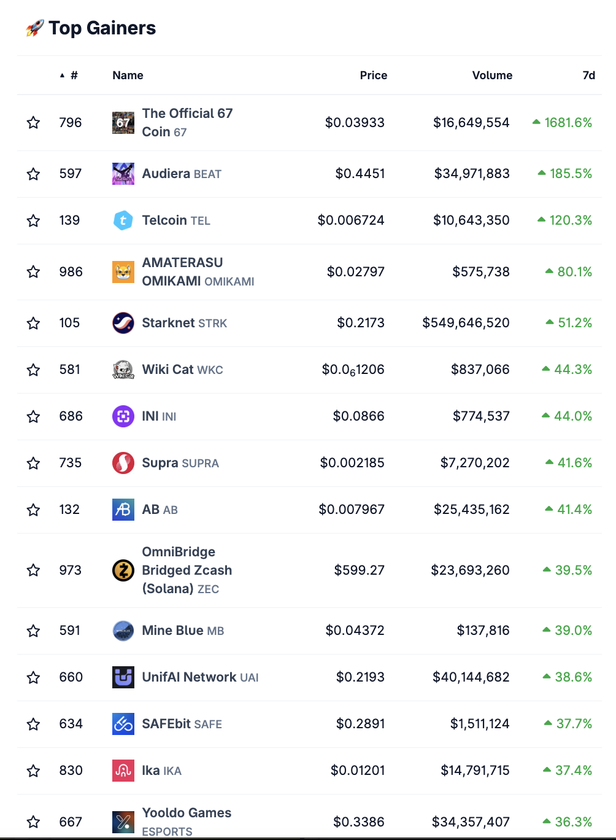The image size is (616, 840).
Task: Click the rocket emoji beside Top Gainers
Action: click(x=34, y=28)
